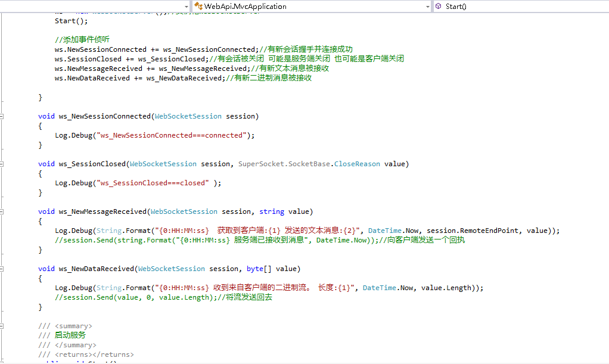Click SuperSocket.SocketBase namespace text
The width and height of the screenshot is (609, 364).
[284, 164]
